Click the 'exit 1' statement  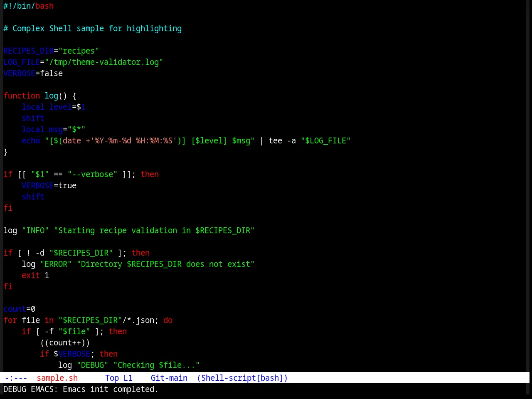click(x=35, y=275)
